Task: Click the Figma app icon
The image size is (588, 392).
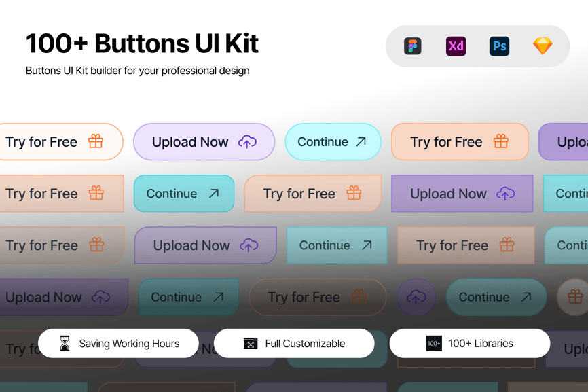Action: (x=413, y=46)
